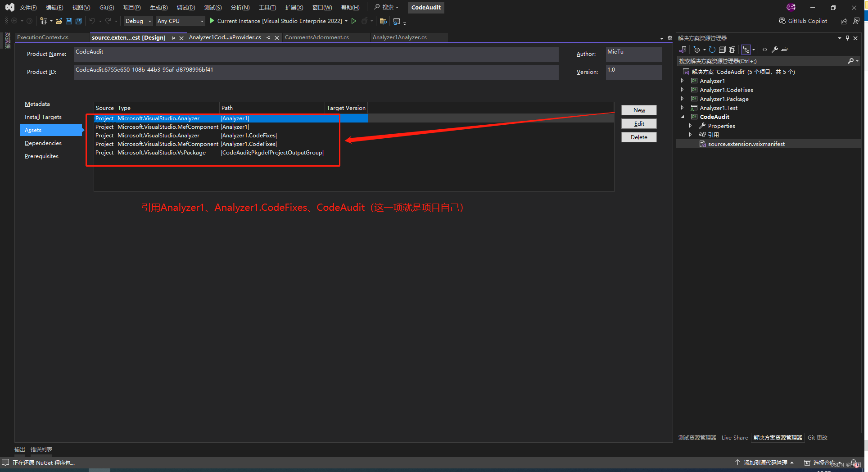The height and width of the screenshot is (472, 868).
Task: Click the Show All Files icon
Action: pyautogui.click(x=732, y=50)
